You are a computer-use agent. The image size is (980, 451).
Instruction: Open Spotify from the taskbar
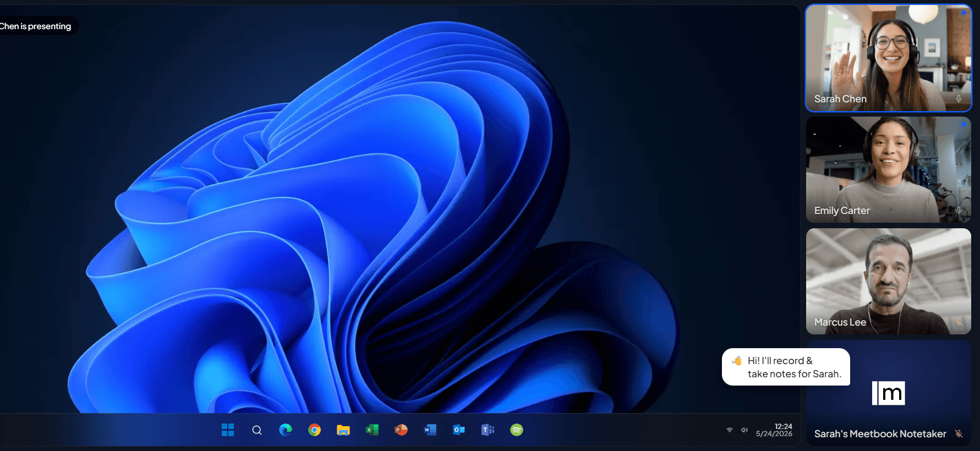[x=517, y=430]
